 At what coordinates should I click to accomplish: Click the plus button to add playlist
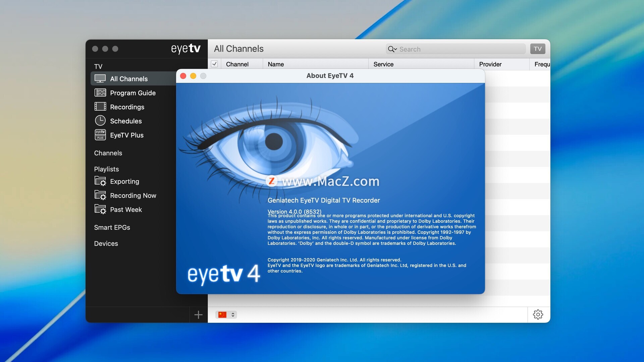[198, 315]
